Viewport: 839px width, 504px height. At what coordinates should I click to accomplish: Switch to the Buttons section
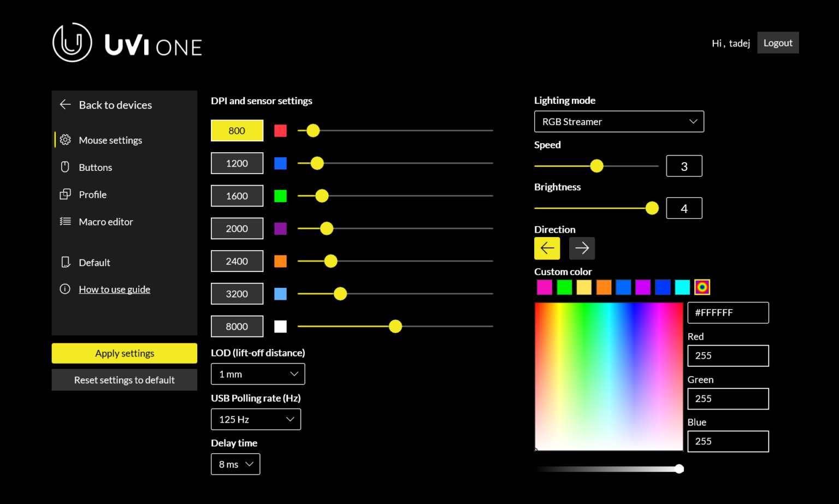[95, 167]
